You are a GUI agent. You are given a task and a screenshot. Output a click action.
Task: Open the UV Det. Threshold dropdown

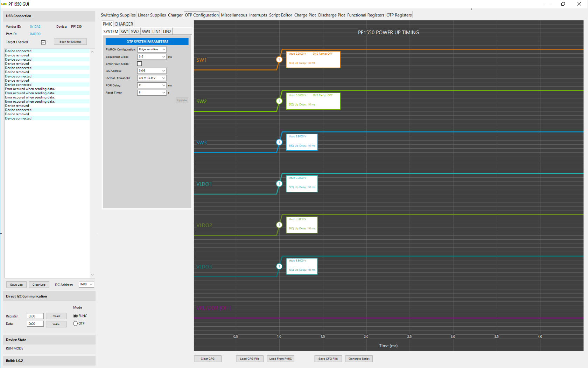click(152, 78)
